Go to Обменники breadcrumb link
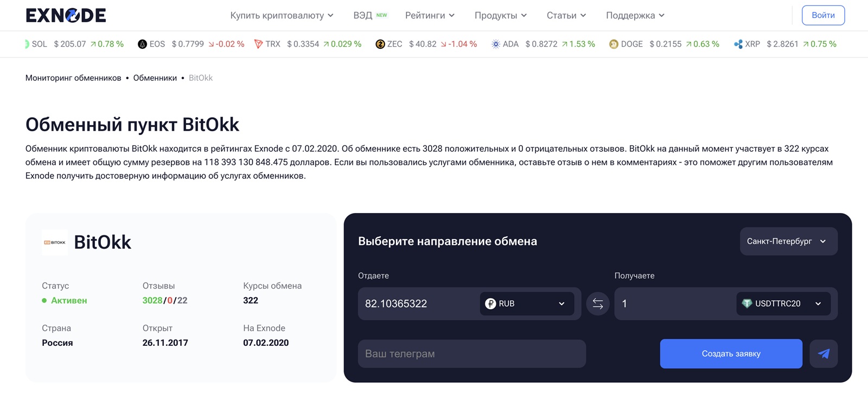The image size is (868, 412). [155, 78]
